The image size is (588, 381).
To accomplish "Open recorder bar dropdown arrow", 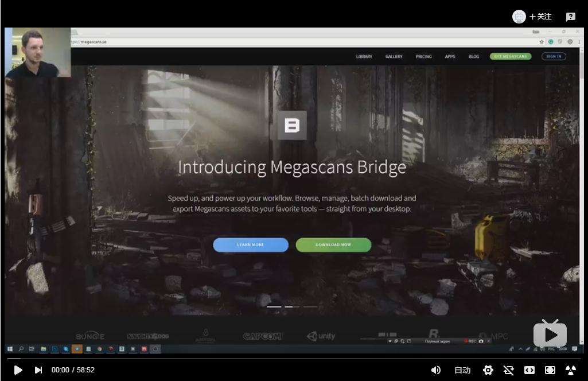I will coord(390,341).
